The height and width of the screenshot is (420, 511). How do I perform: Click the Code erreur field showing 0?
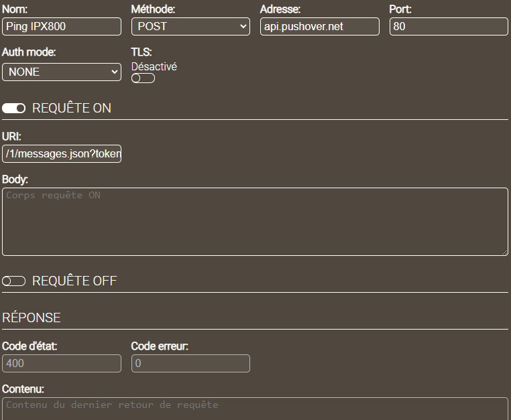[190, 363]
